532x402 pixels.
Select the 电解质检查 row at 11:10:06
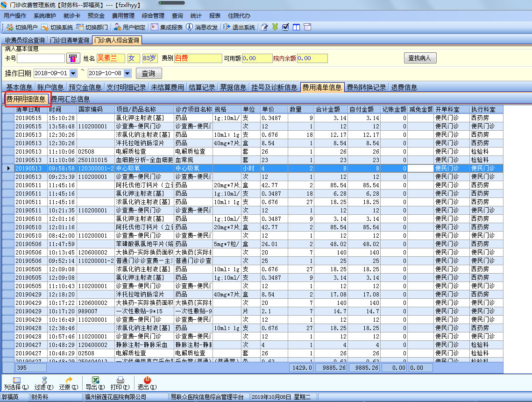click(253, 152)
